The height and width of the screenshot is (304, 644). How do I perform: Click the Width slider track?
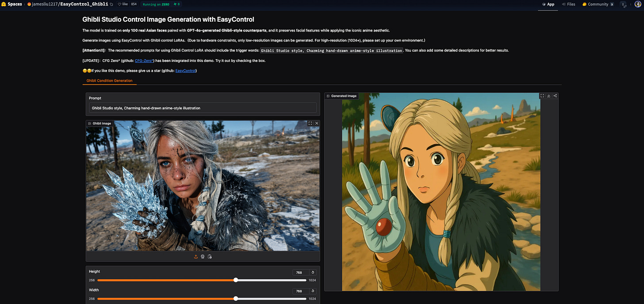[x=202, y=299]
